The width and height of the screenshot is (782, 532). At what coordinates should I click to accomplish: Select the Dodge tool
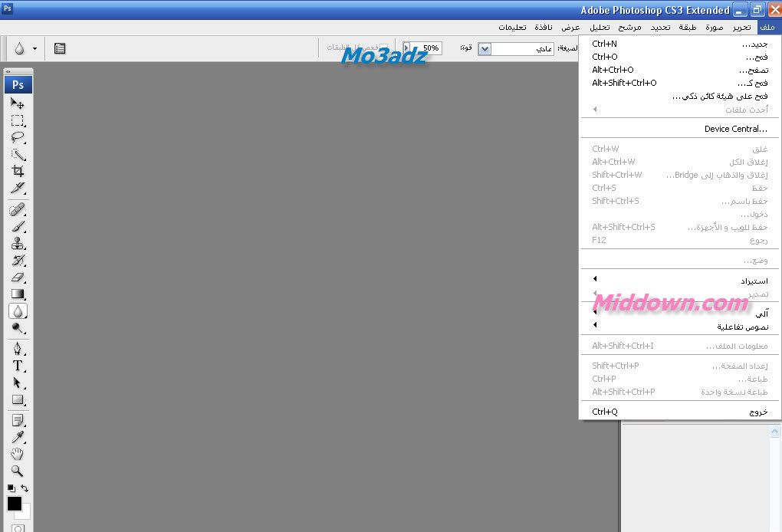(x=18, y=328)
